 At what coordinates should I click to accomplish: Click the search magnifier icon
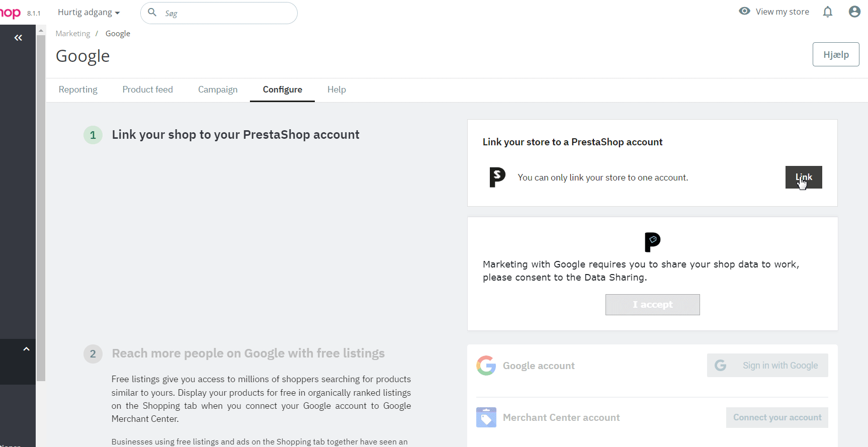[x=152, y=13]
